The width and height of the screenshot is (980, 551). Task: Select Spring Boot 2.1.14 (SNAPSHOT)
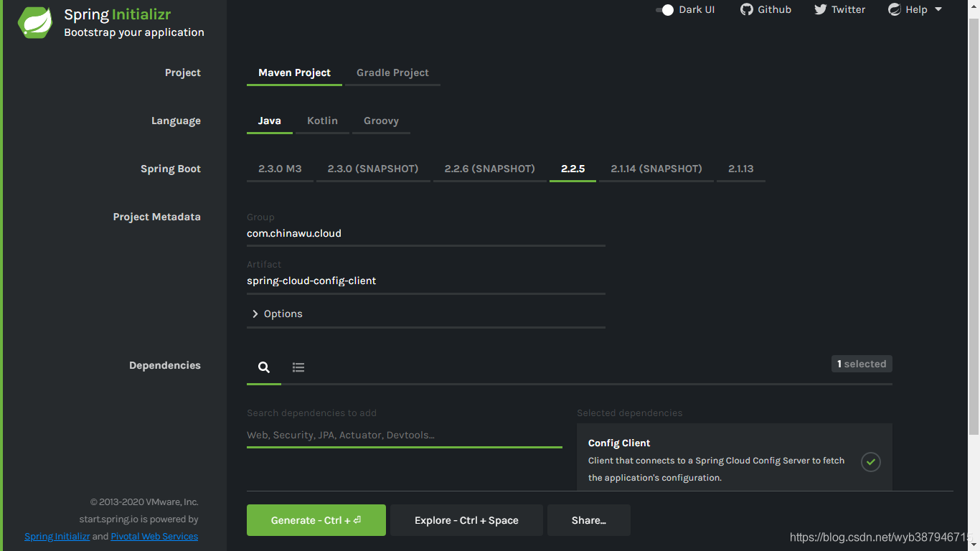pos(656,169)
